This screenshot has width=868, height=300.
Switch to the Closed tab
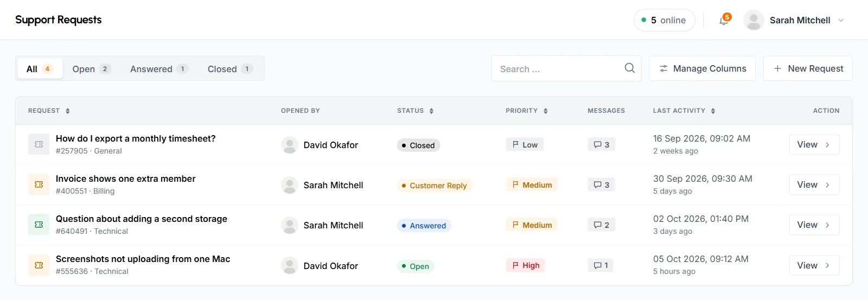tap(230, 69)
